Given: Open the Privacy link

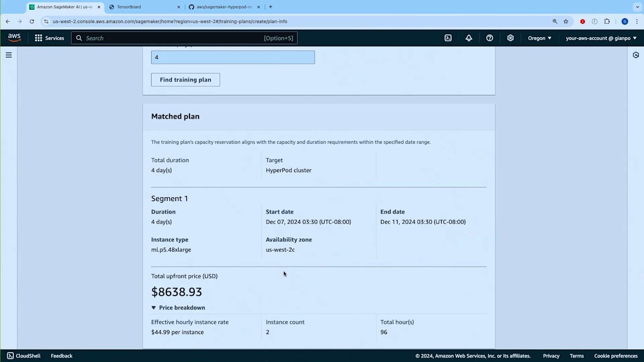Looking at the screenshot, I should (551, 356).
